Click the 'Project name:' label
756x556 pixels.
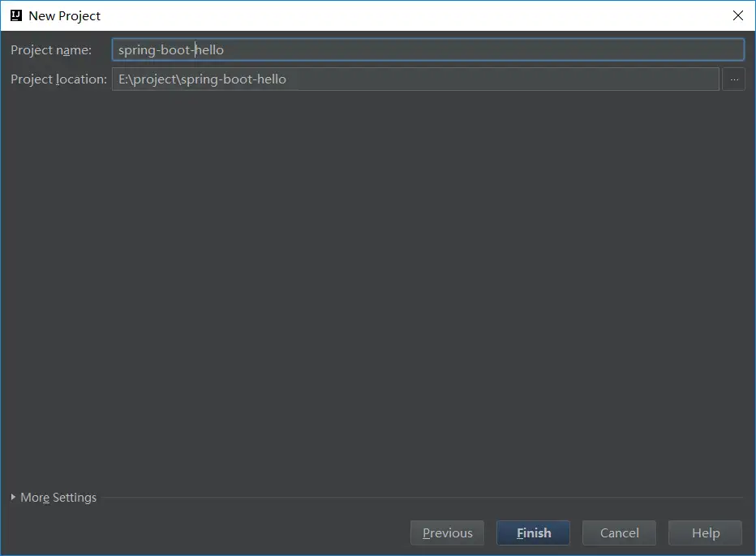[51, 50]
